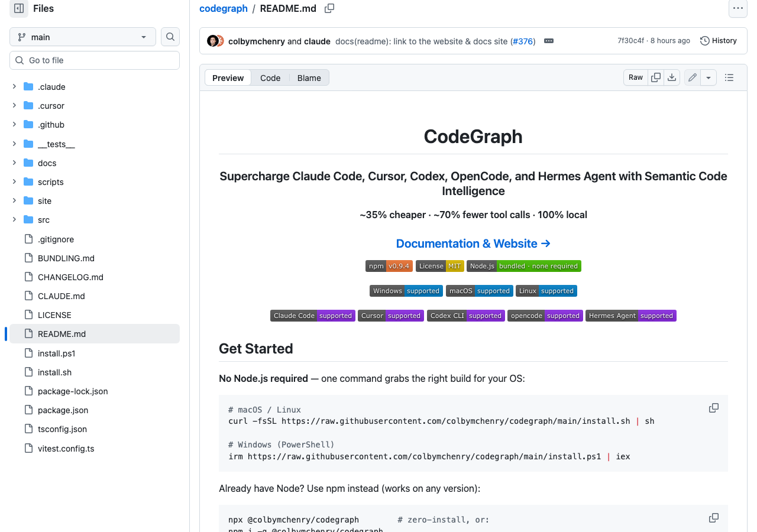Click the Cursor supported badge
This screenshot has width=757, height=532.
pos(391,316)
